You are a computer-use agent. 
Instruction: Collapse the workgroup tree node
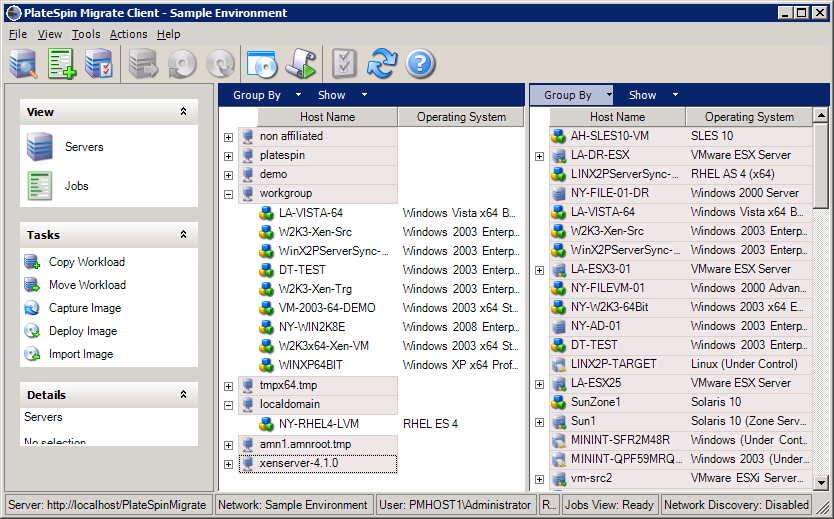228,194
